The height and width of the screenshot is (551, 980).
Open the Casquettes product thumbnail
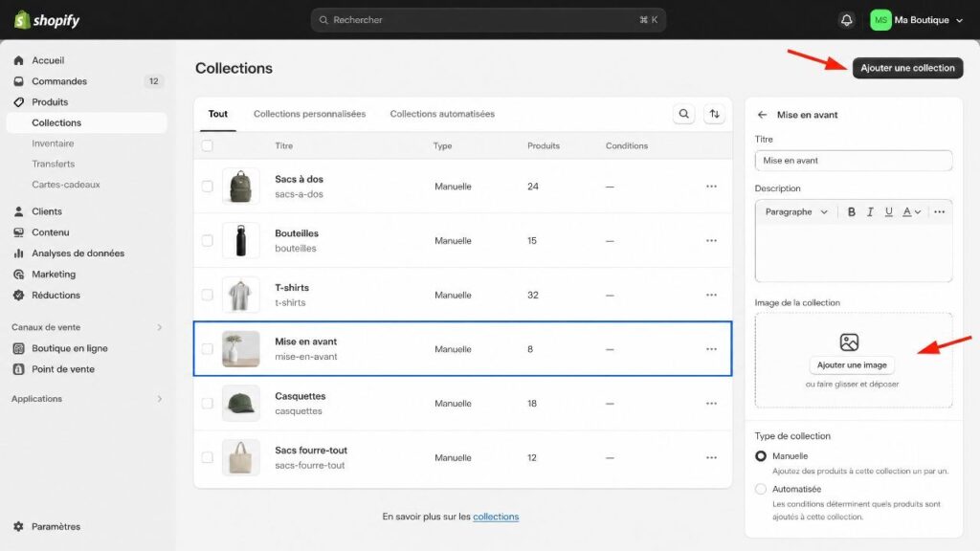pyautogui.click(x=240, y=404)
